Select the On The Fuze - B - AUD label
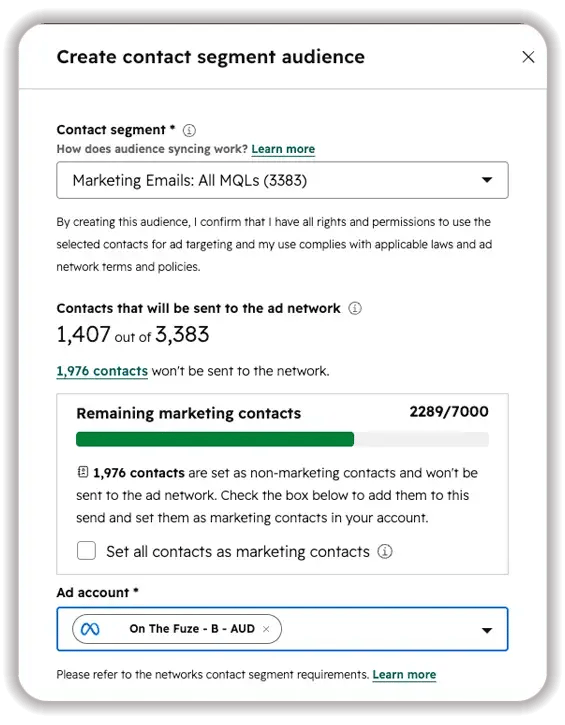Viewport: 565px width, 725px height. click(192, 629)
